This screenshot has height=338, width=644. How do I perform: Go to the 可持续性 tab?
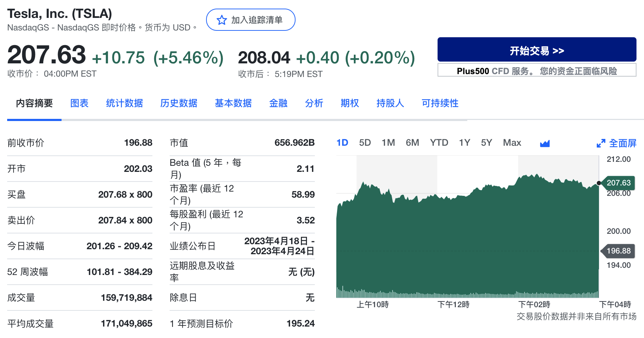[440, 103]
